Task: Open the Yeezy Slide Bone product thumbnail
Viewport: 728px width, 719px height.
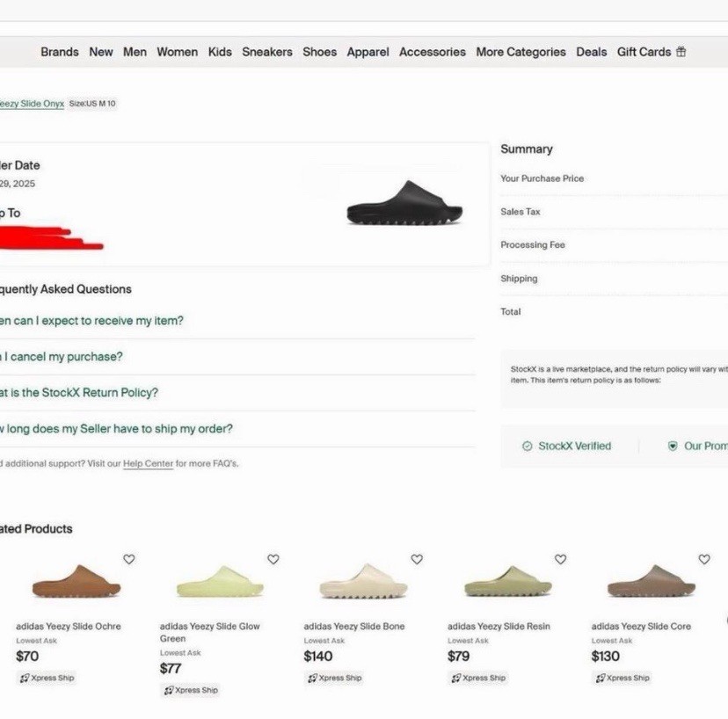Action: coord(363,582)
